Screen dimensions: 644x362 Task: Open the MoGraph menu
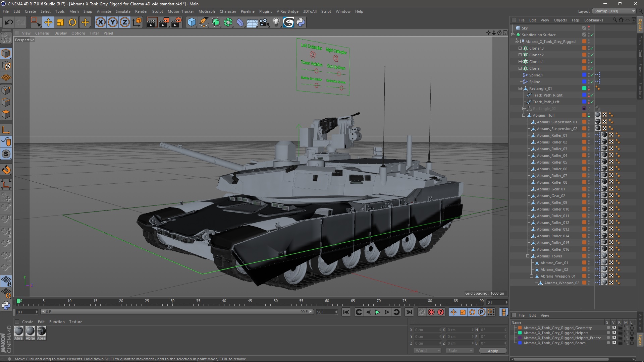206,11
